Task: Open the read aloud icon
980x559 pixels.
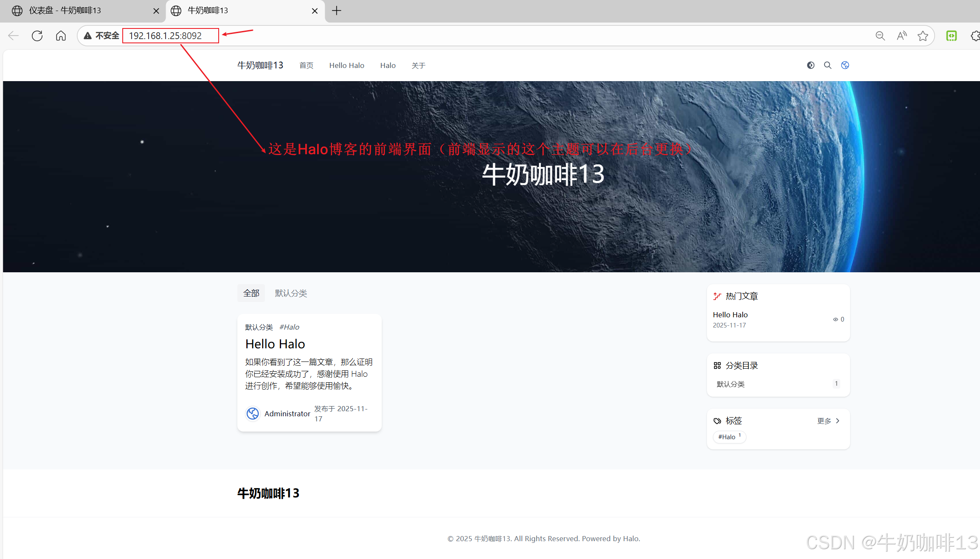Action: click(901, 36)
